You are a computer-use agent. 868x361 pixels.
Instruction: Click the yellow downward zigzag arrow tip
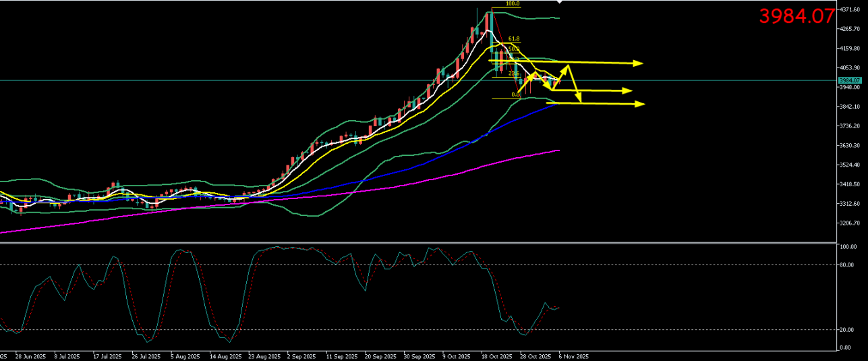(579, 101)
